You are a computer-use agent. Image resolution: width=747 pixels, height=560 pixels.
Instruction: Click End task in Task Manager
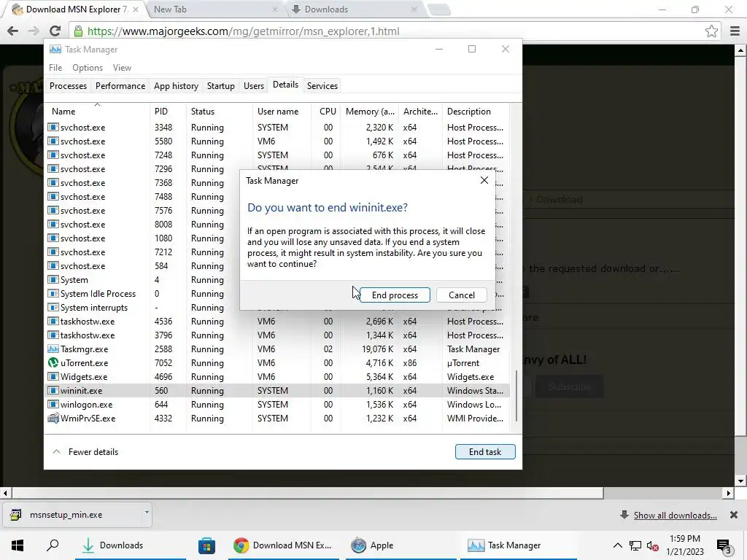[x=485, y=452]
